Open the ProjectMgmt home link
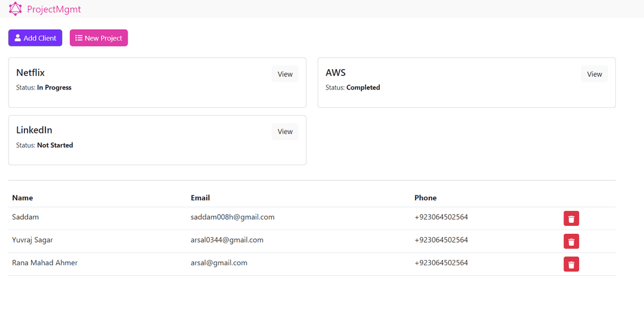Screen dimensions: 644x310 point(45,9)
